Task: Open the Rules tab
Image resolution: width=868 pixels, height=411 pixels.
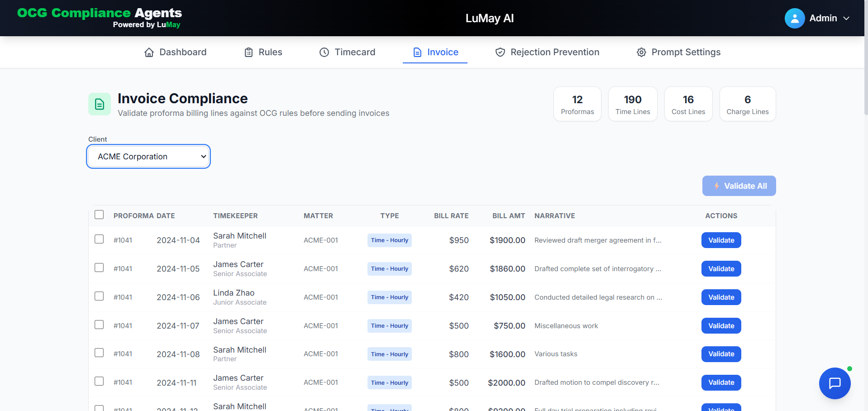Action: coord(263,53)
